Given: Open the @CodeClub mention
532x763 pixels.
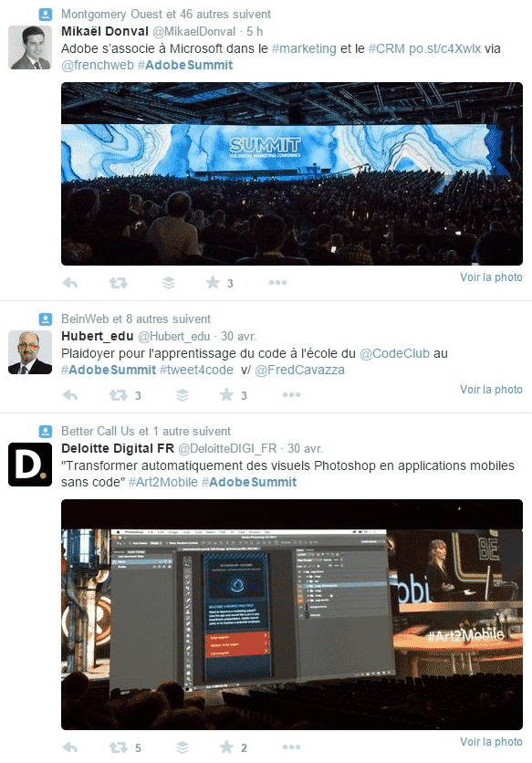Looking at the screenshot, I should (x=395, y=353).
